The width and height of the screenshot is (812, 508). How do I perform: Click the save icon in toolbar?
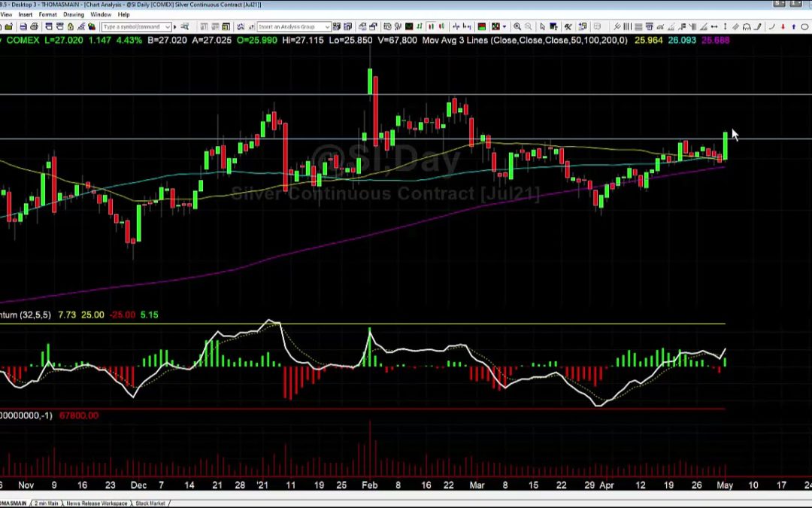pyautogui.click(x=24, y=27)
